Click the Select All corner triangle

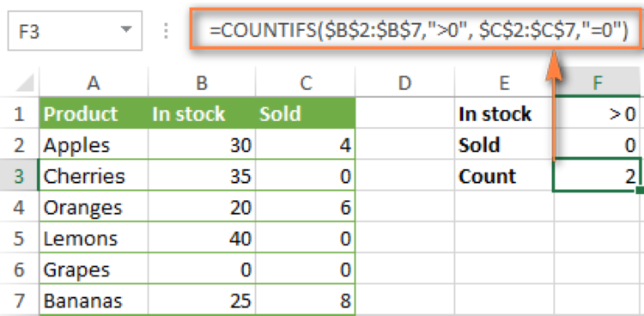25,83
